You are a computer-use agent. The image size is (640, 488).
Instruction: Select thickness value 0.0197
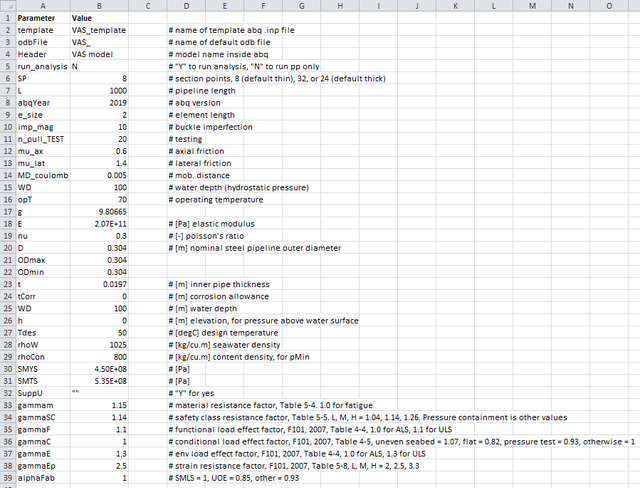click(99, 284)
